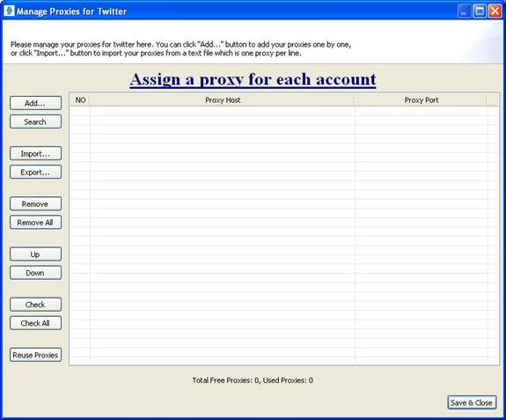The image size is (506, 420).
Task: Remove the selected proxy
Action: tap(35, 204)
